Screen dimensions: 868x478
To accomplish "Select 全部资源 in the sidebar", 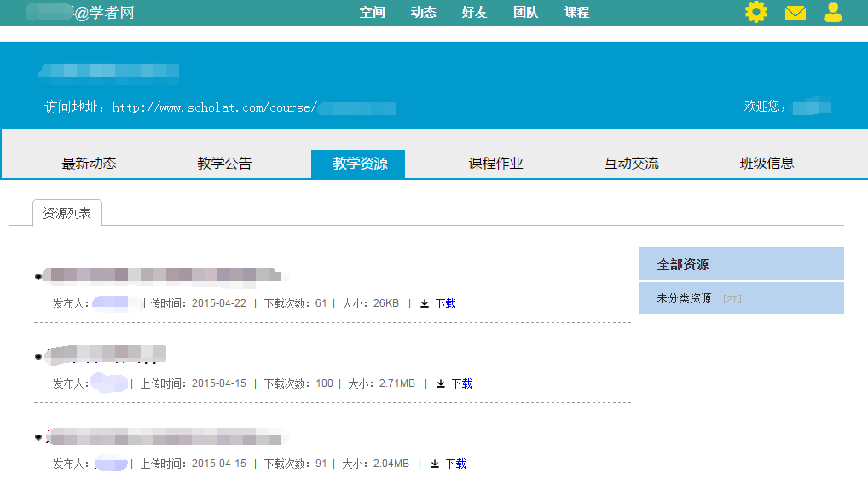I will click(682, 264).
